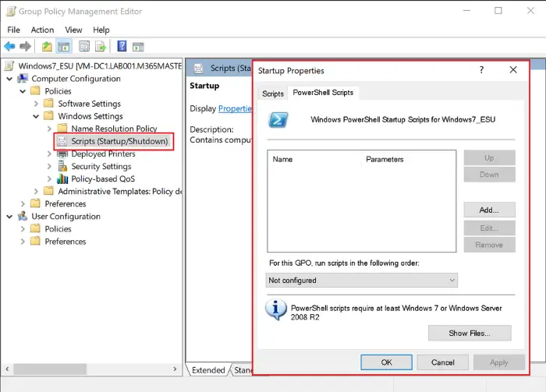Expand the Administrative Templates node
The image size is (546, 392).
click(36, 191)
